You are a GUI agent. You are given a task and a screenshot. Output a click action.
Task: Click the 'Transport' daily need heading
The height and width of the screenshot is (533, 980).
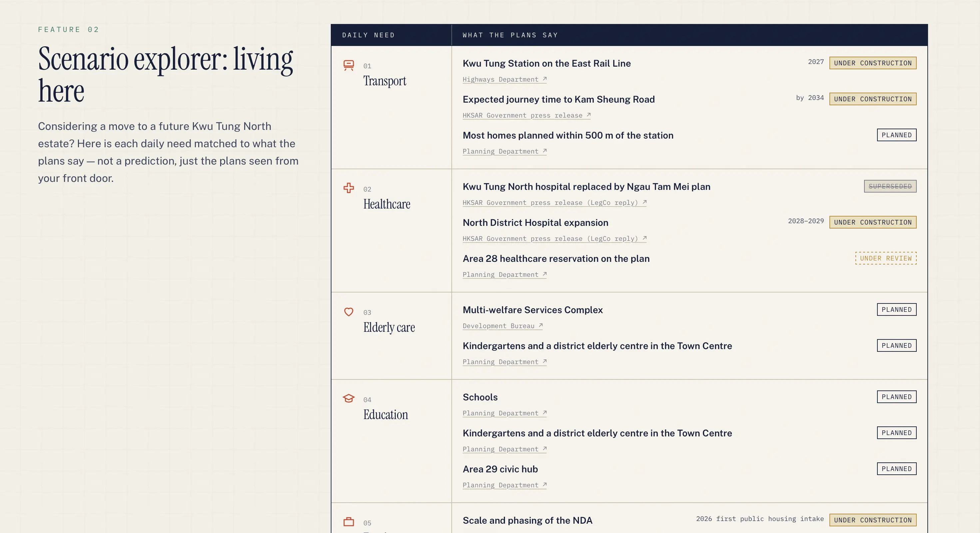[385, 81]
